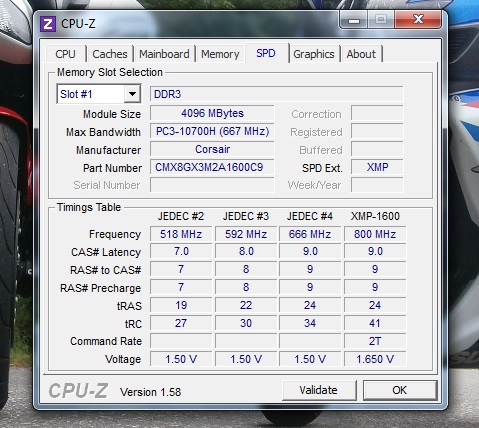This screenshot has height=428, width=479.
Task: Click the empty Correction field
Action: (x=377, y=113)
